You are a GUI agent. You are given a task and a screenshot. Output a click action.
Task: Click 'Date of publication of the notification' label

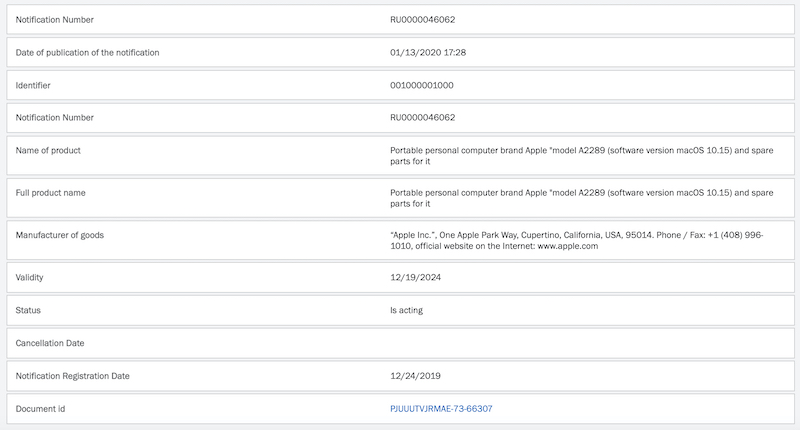(87, 53)
